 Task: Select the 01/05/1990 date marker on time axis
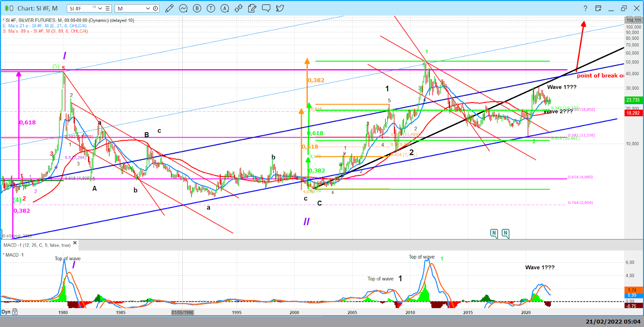(182, 313)
